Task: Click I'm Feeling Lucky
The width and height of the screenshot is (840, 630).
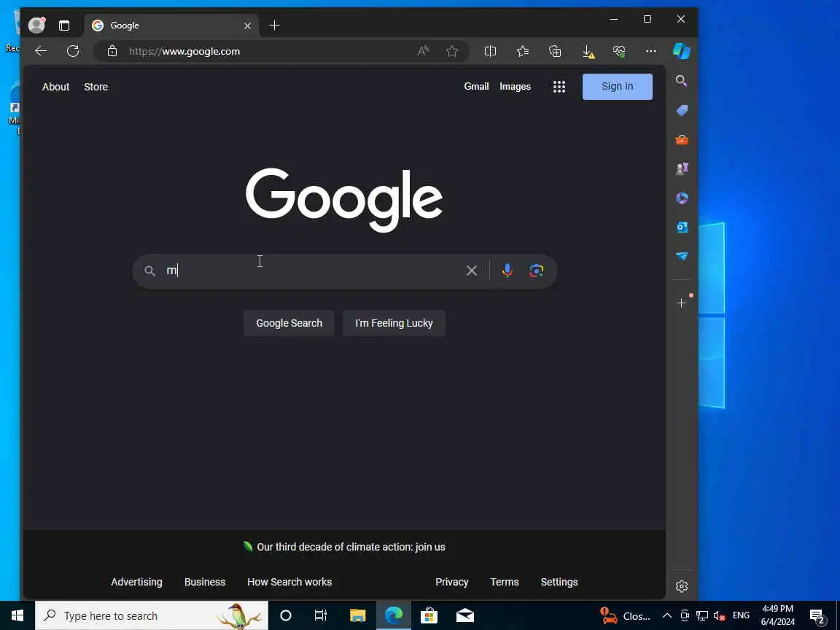Action: (394, 323)
